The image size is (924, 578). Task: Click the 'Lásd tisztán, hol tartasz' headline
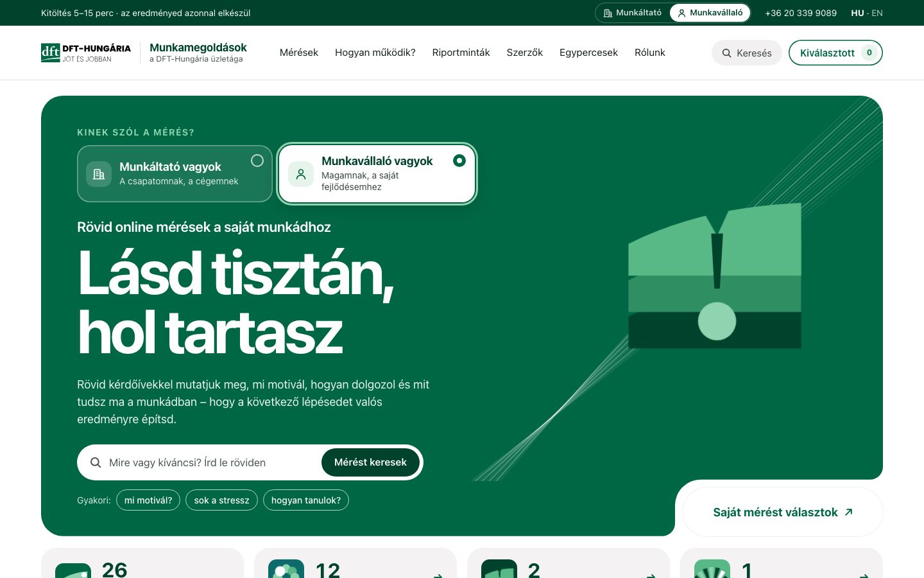(x=235, y=302)
